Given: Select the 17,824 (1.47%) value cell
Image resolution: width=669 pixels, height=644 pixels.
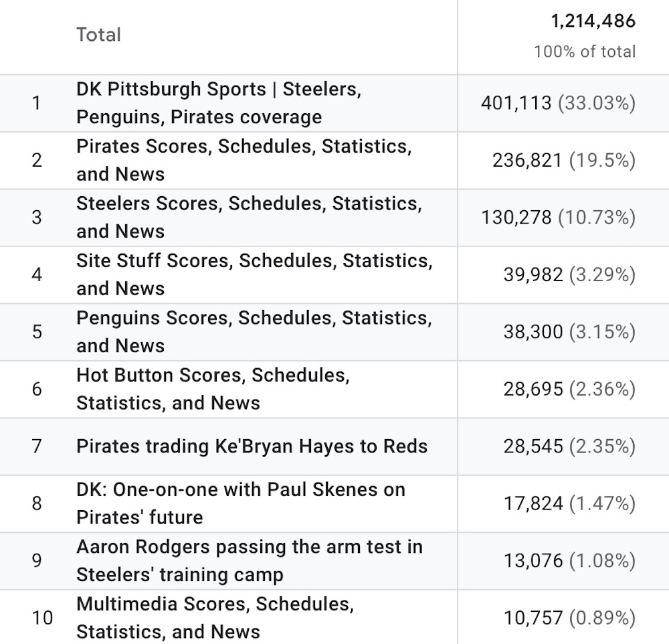Looking at the screenshot, I should pos(569,503).
